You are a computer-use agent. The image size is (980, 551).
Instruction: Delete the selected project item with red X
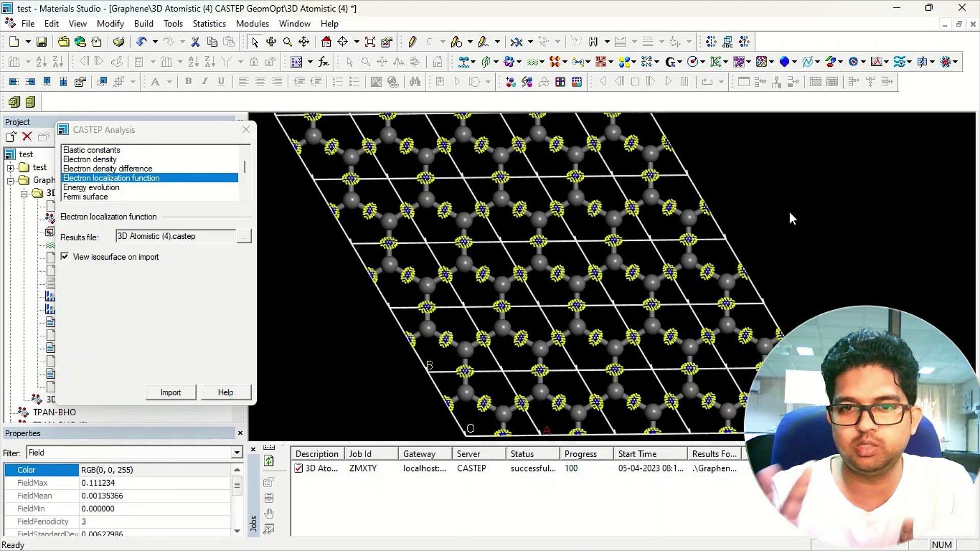click(27, 137)
